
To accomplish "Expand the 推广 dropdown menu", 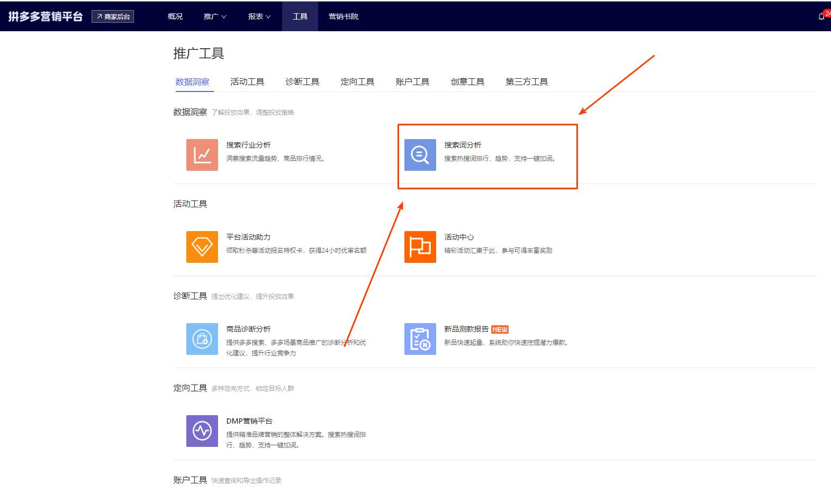I will pyautogui.click(x=215, y=16).
